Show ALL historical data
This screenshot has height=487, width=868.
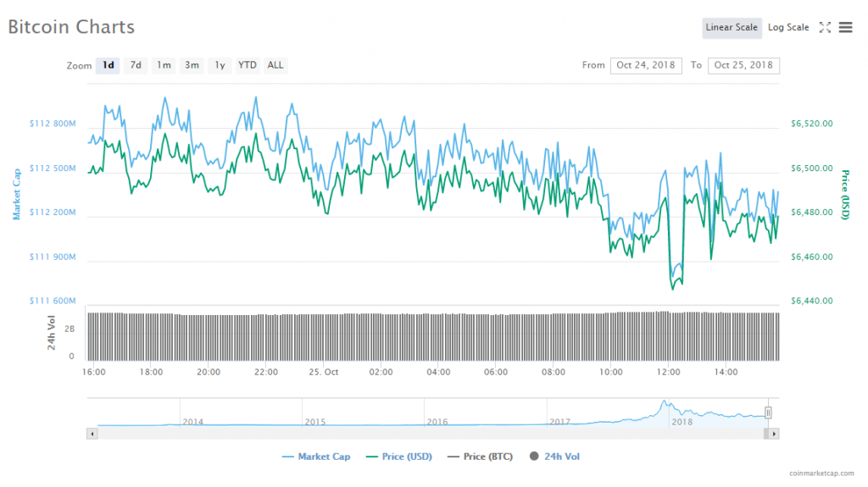pyautogui.click(x=275, y=65)
